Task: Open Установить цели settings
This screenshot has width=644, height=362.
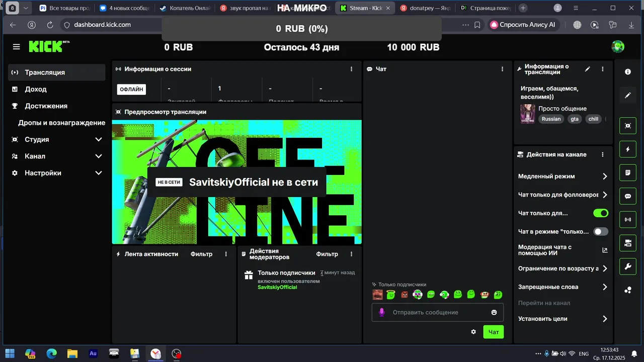Action: [563, 319]
